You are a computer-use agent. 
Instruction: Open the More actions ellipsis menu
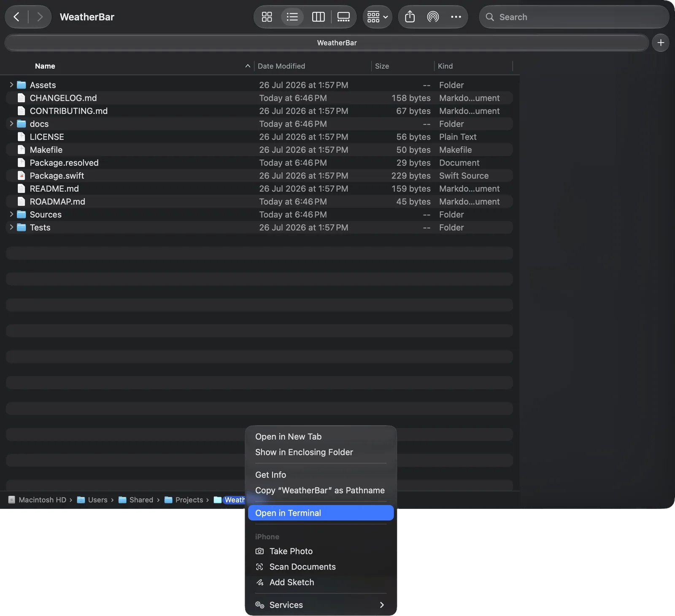click(x=456, y=17)
